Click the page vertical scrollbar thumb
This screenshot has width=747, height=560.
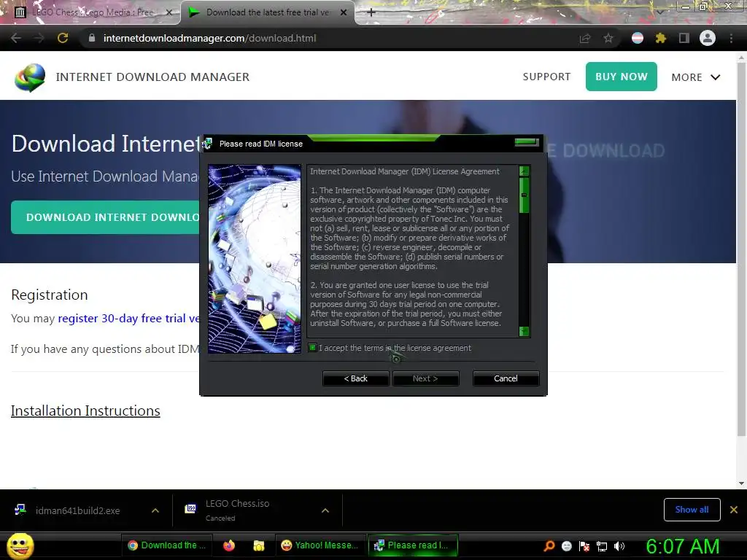tap(741, 250)
